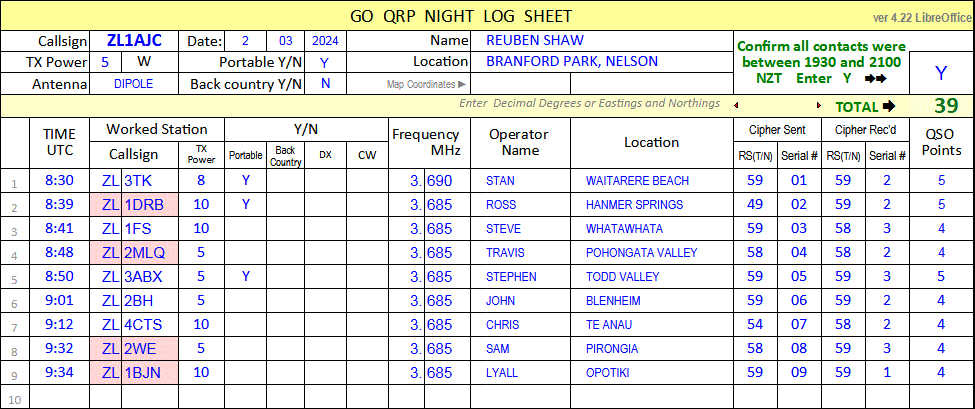The width and height of the screenshot is (975, 409).
Task: Toggle the NZT time confirmation Y cell
Action: click(940, 72)
